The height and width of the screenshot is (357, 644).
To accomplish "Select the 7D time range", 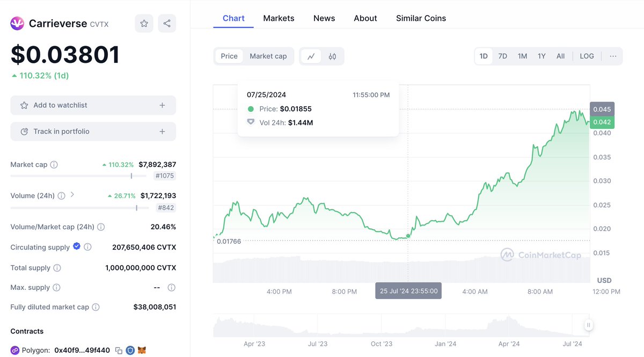I will [502, 56].
